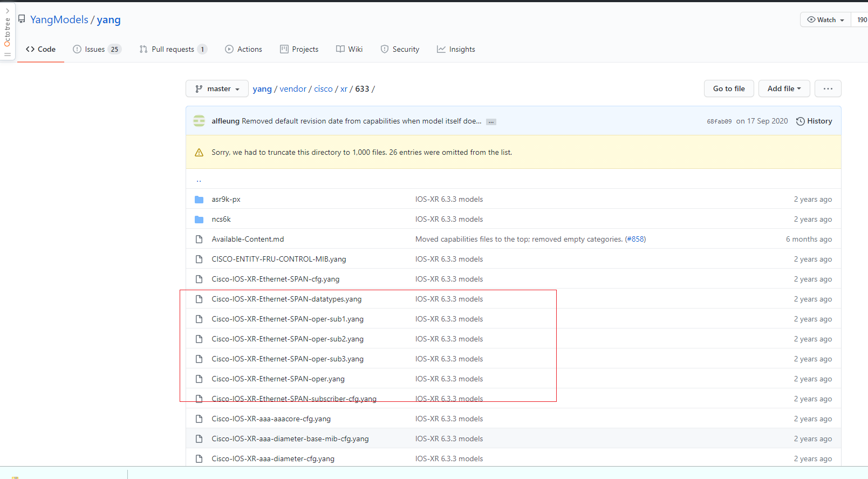Viewport: 868px width, 479px height.
Task: Open the Insights tab
Action: pyautogui.click(x=456, y=49)
